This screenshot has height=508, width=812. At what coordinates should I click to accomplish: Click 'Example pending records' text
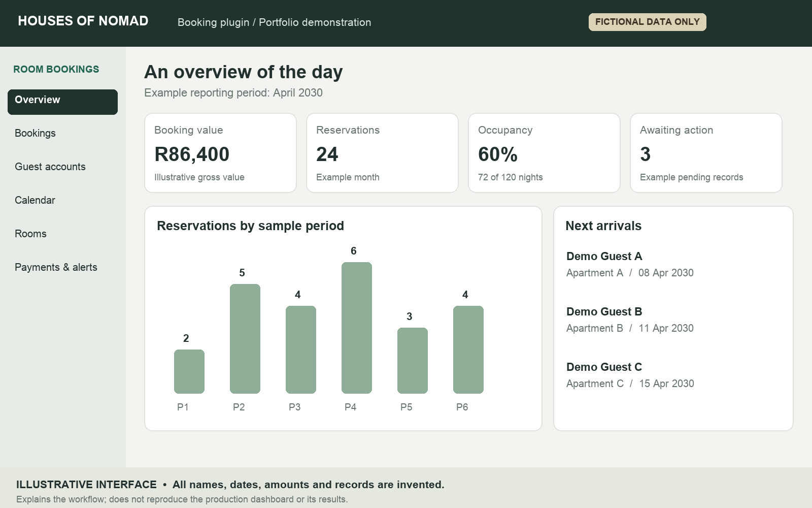click(691, 177)
